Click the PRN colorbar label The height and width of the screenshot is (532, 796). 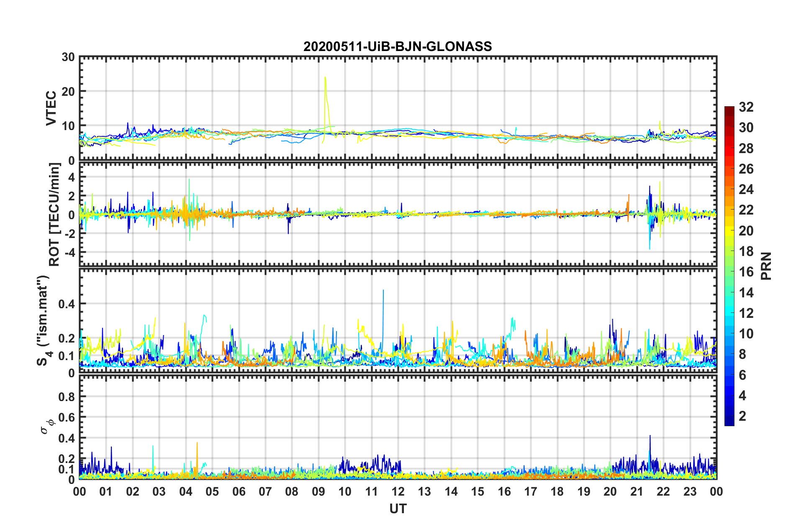pos(766,266)
